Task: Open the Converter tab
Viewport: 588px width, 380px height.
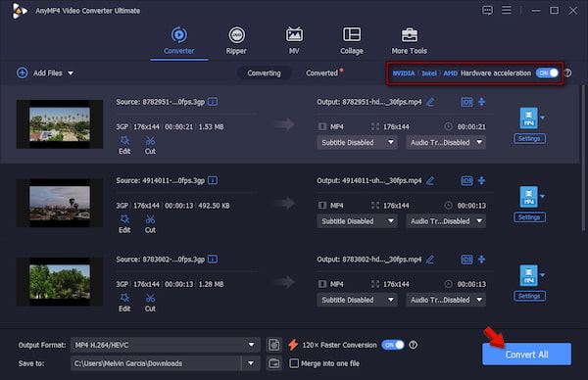Action: point(179,41)
